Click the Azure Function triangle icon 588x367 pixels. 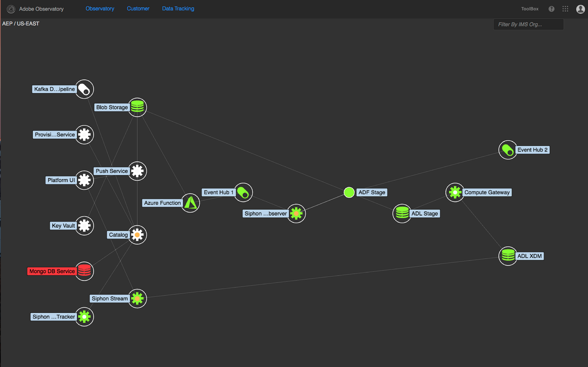point(190,203)
